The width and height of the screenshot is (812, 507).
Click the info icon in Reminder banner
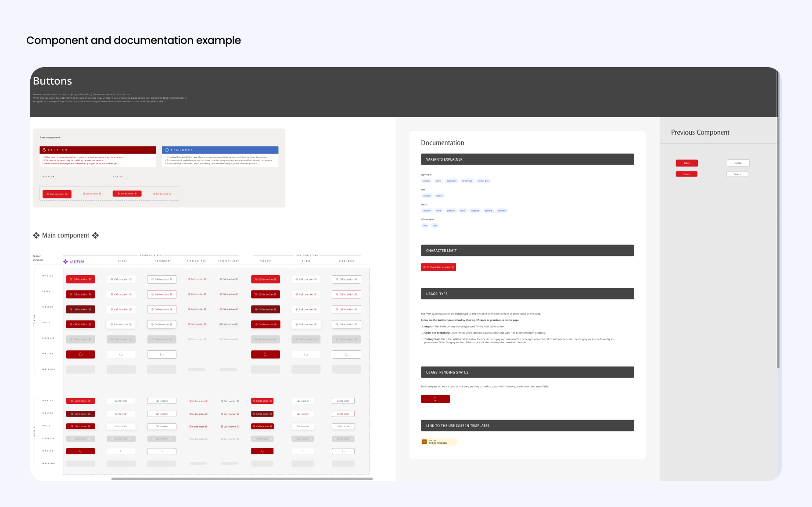click(x=167, y=150)
